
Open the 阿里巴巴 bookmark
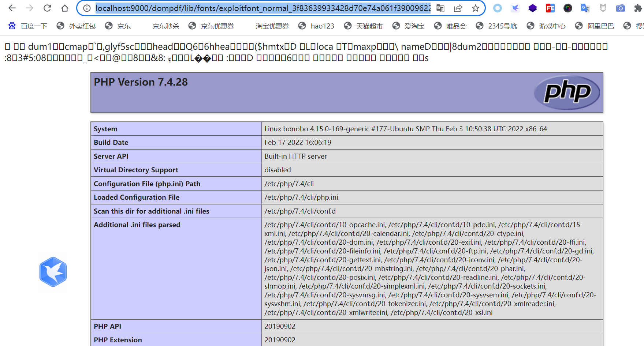coord(595,26)
